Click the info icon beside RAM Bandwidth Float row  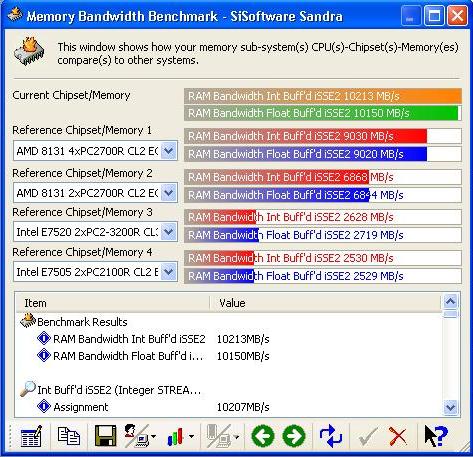tap(44, 355)
